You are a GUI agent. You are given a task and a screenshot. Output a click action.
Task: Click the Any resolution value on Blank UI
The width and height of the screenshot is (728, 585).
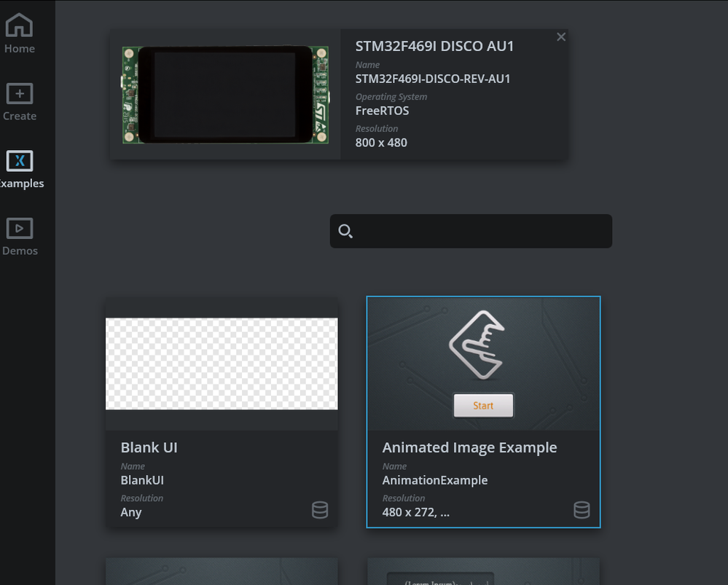[131, 513]
